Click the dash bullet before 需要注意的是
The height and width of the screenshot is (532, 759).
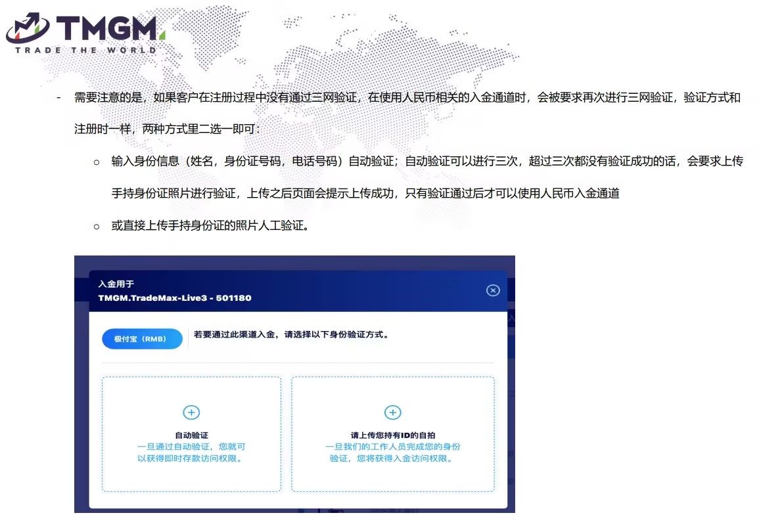click(x=58, y=98)
